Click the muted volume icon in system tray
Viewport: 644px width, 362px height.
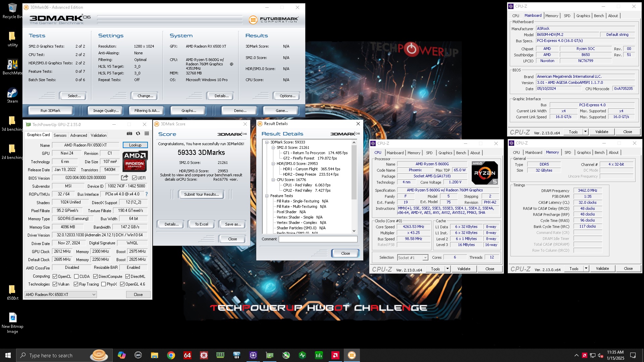point(601,355)
